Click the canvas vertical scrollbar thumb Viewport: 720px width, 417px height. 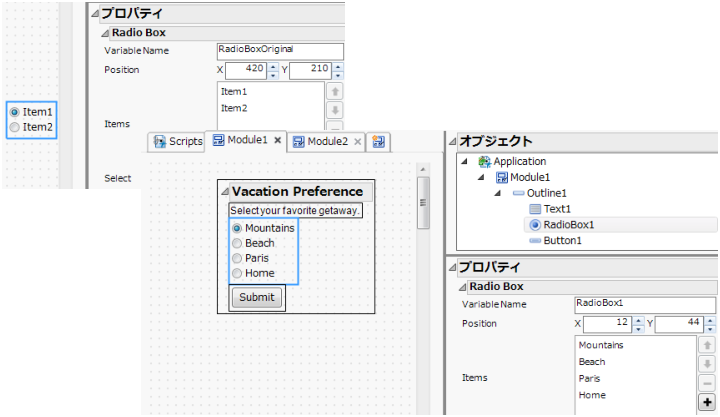pyautogui.click(x=423, y=203)
